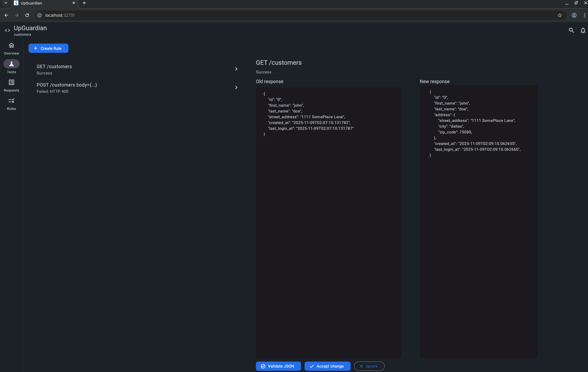
Task: Open a new browser tab
Action: 84,3
